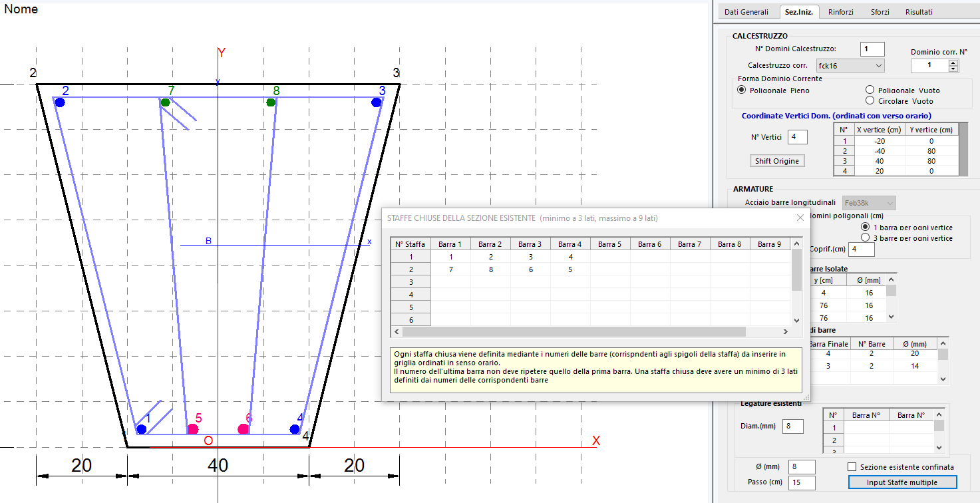This screenshot has height=503, width=980.
Task: Click the Passo (cm) input field
Action: pos(802,482)
